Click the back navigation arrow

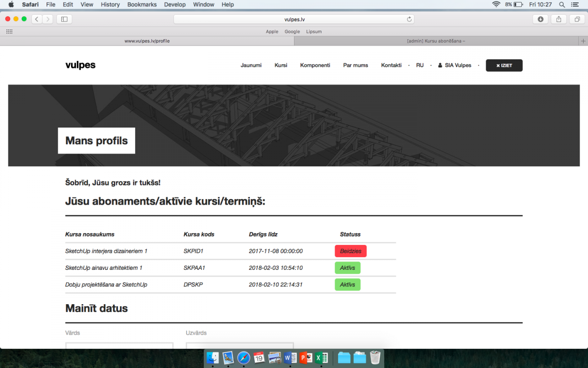coord(37,19)
